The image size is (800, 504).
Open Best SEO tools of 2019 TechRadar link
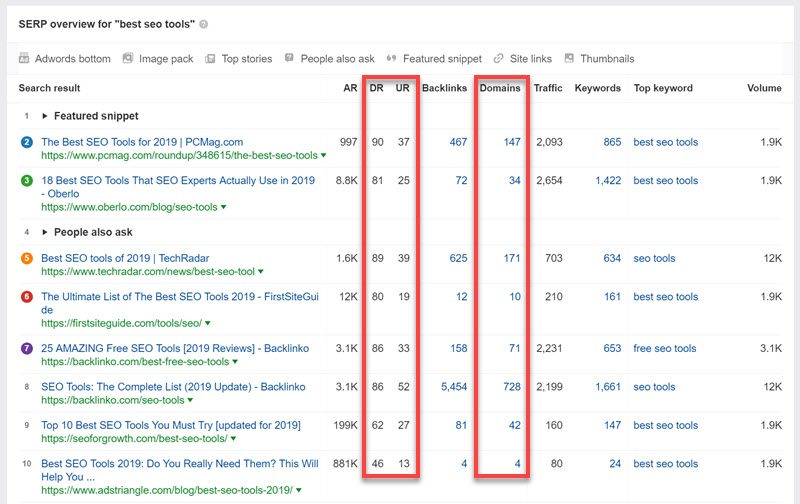[125, 258]
